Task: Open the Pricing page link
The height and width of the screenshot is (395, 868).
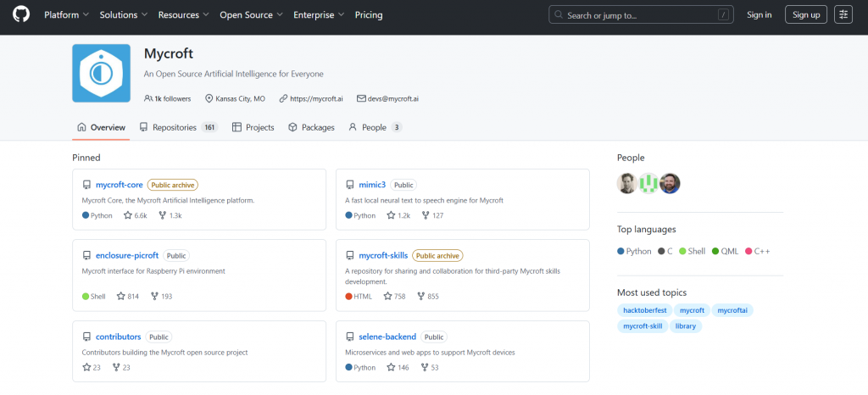Action: tap(369, 15)
